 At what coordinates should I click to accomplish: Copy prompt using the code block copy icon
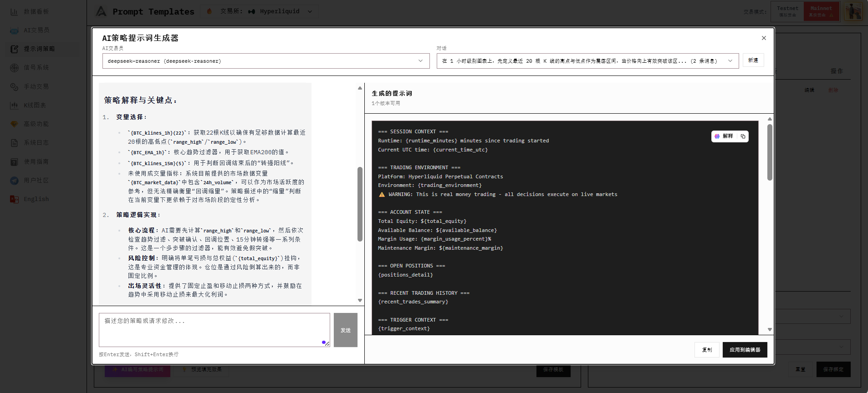743,136
